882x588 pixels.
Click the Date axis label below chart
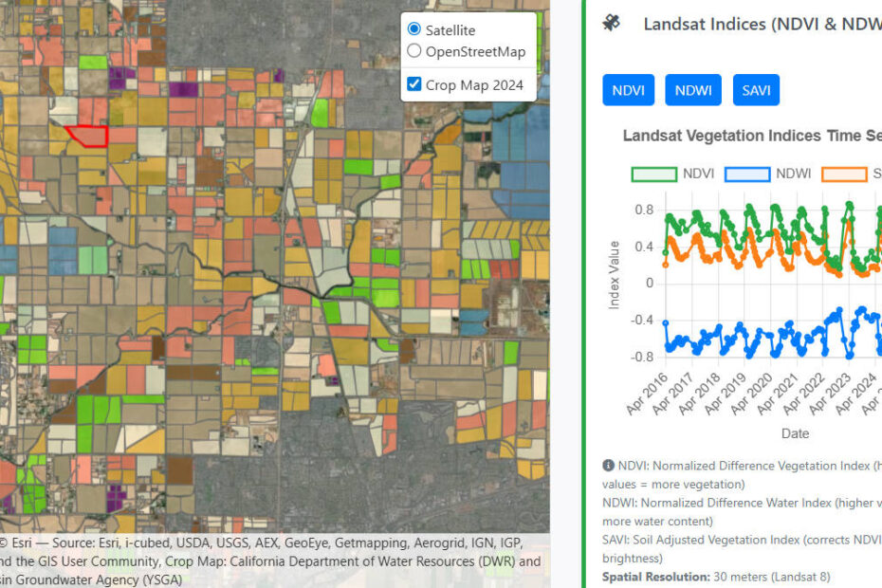(x=795, y=433)
